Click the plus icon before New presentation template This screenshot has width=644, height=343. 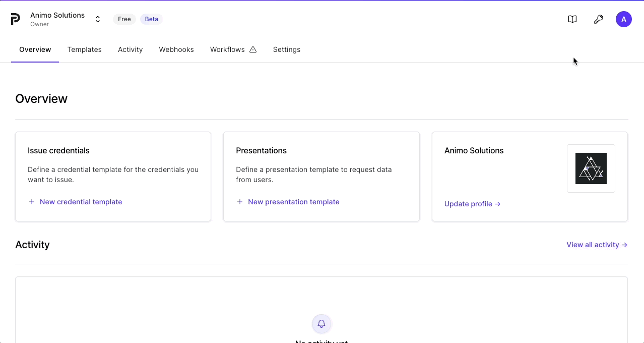(x=239, y=202)
